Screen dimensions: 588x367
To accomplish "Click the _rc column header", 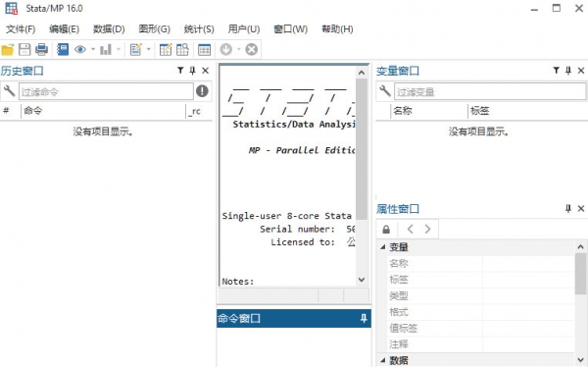I will (x=199, y=111).
